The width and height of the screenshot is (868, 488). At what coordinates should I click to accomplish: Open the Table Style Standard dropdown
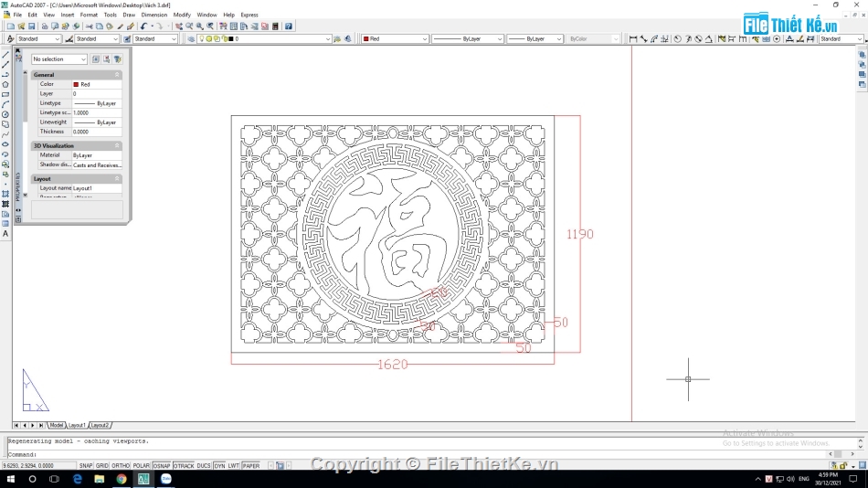155,38
